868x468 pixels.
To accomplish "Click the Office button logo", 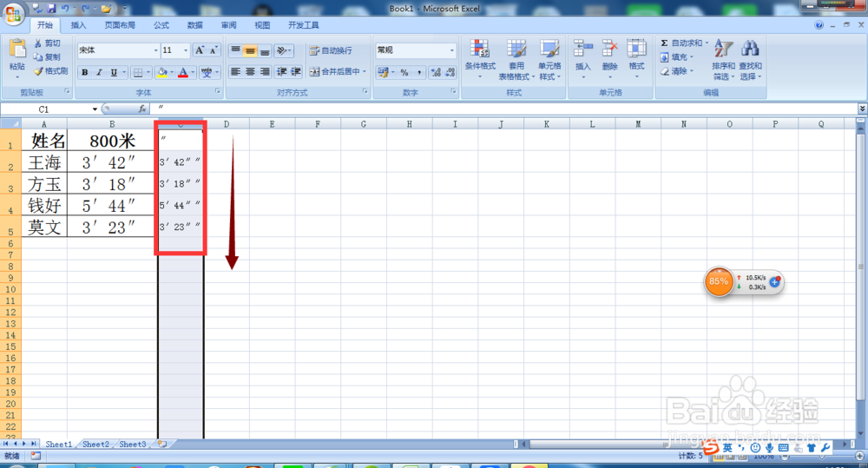I will coord(13,13).
